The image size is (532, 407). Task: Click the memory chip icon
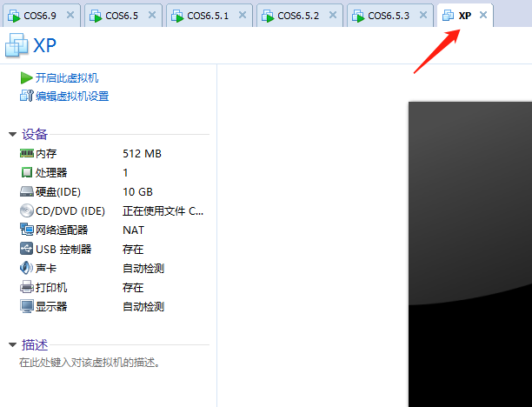27,153
